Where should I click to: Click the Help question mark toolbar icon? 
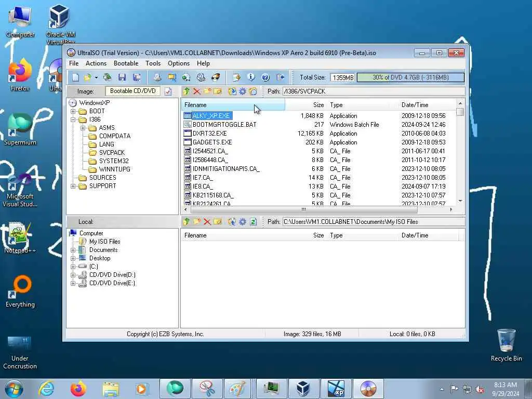pos(265,77)
